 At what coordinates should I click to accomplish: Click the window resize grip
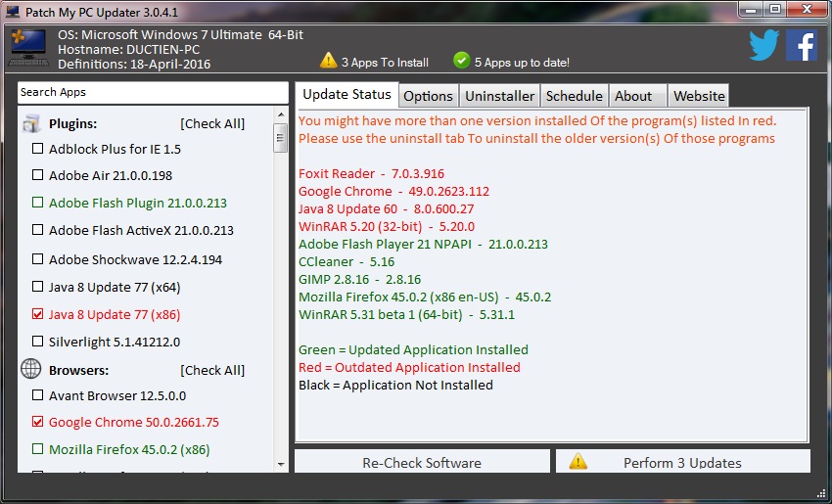(x=822, y=493)
